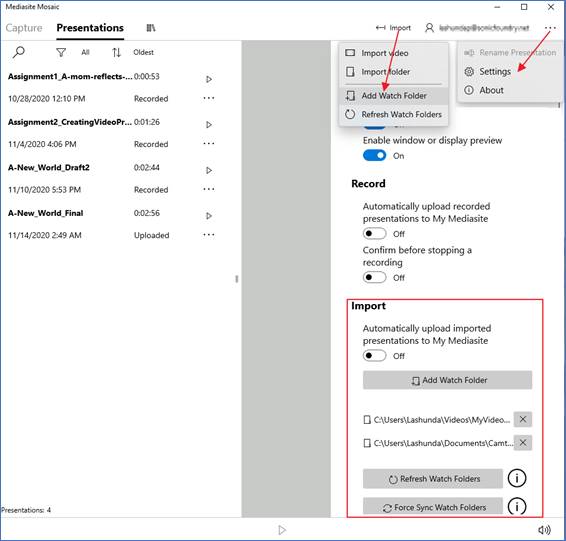Open the Oldest sort dropdown

click(x=143, y=52)
